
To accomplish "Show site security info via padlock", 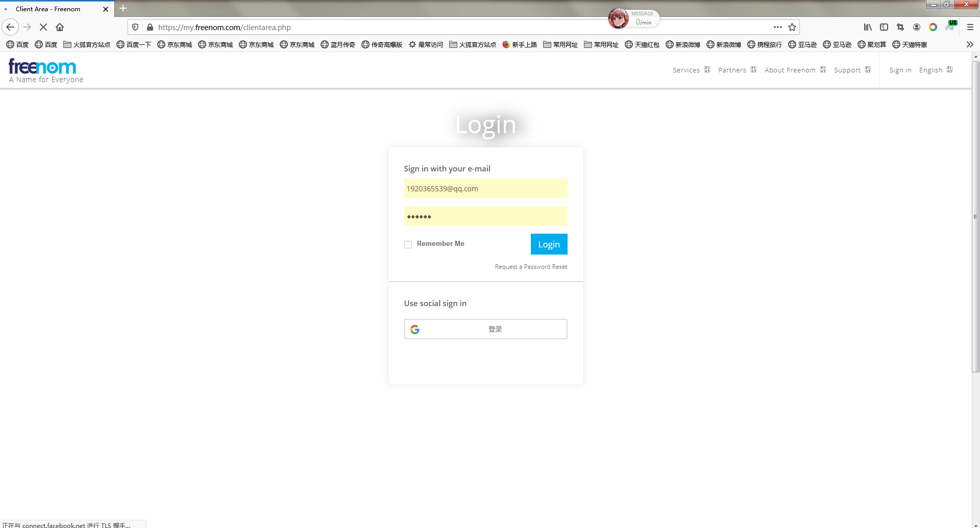I will tap(150, 27).
